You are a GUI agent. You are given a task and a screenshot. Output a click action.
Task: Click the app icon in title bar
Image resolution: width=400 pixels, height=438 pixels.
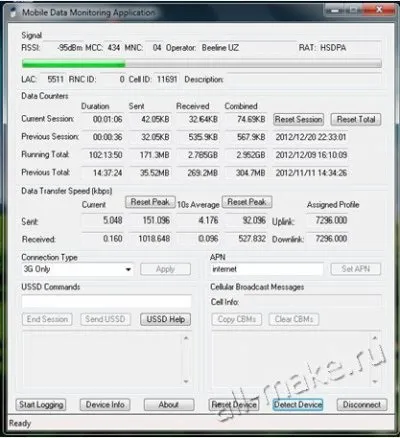[x=13, y=13]
